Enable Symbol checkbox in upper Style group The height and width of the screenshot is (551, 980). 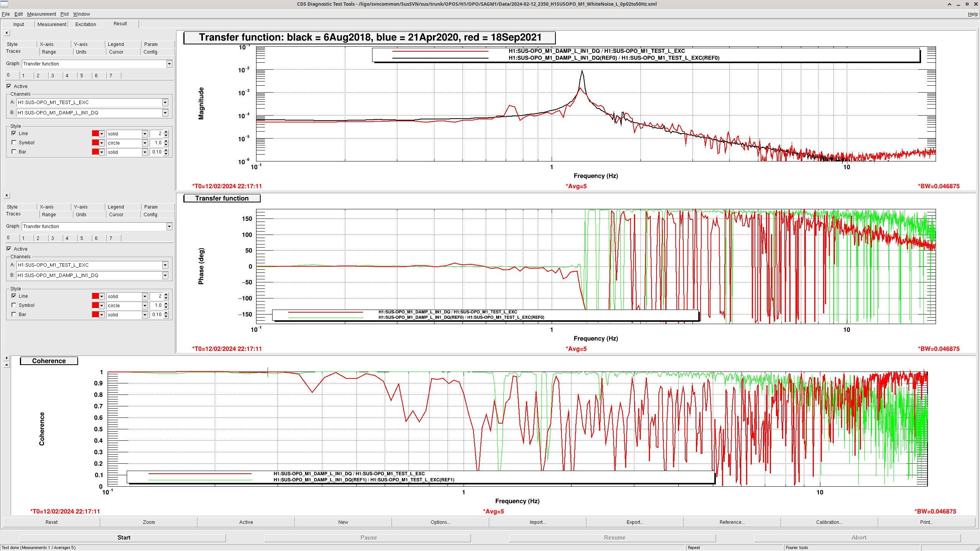[14, 143]
